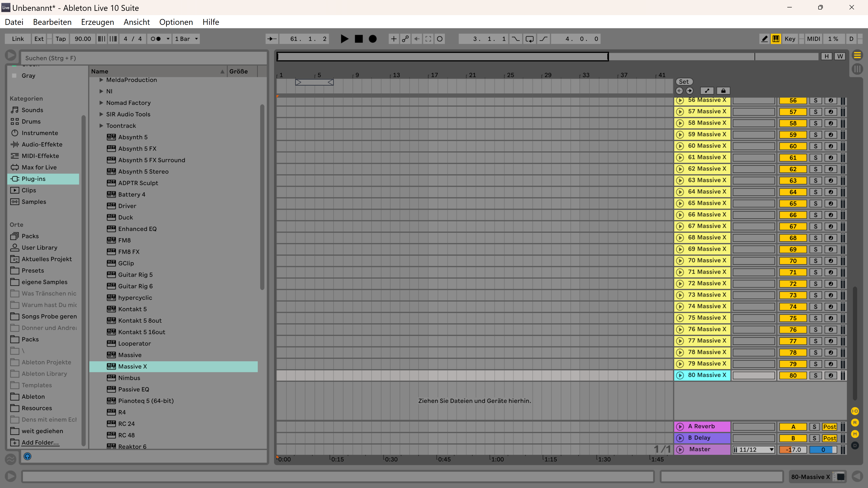Image resolution: width=868 pixels, height=488 pixels.
Task: Open the Bearbeiten menu
Action: click(x=52, y=22)
